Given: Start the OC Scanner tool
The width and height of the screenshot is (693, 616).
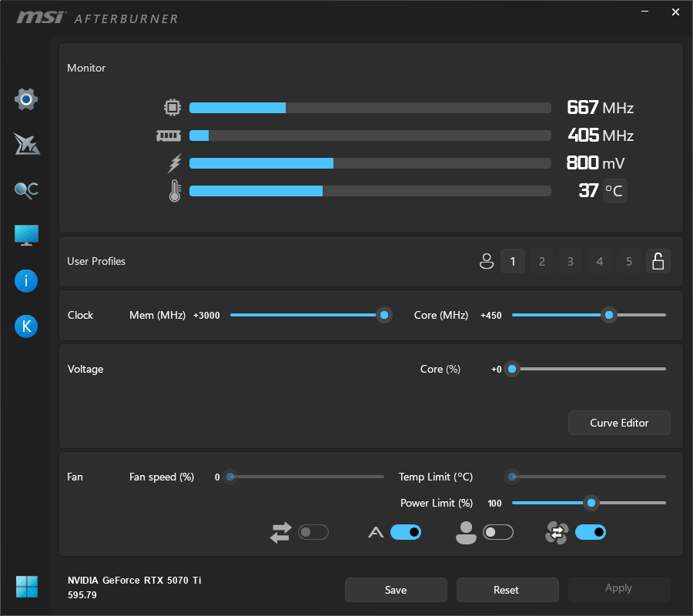Looking at the screenshot, I should pos(25,189).
